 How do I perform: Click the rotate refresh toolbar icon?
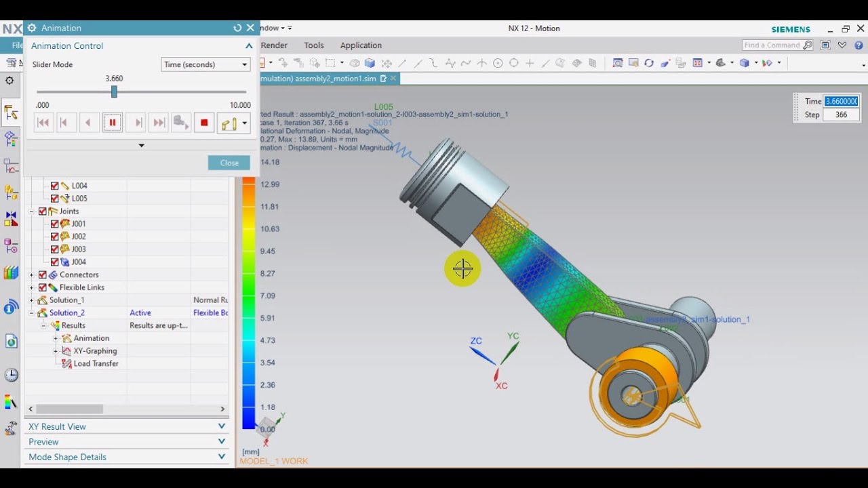[649, 63]
